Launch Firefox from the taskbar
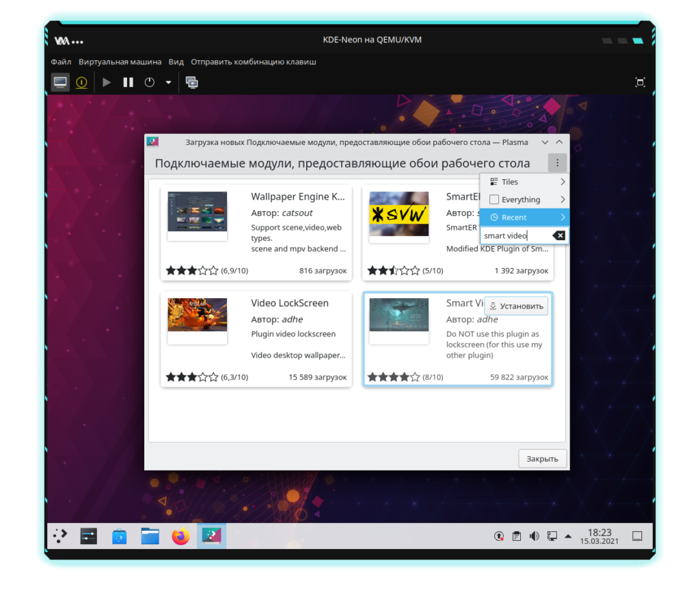This screenshot has width=700, height=610. [180, 537]
